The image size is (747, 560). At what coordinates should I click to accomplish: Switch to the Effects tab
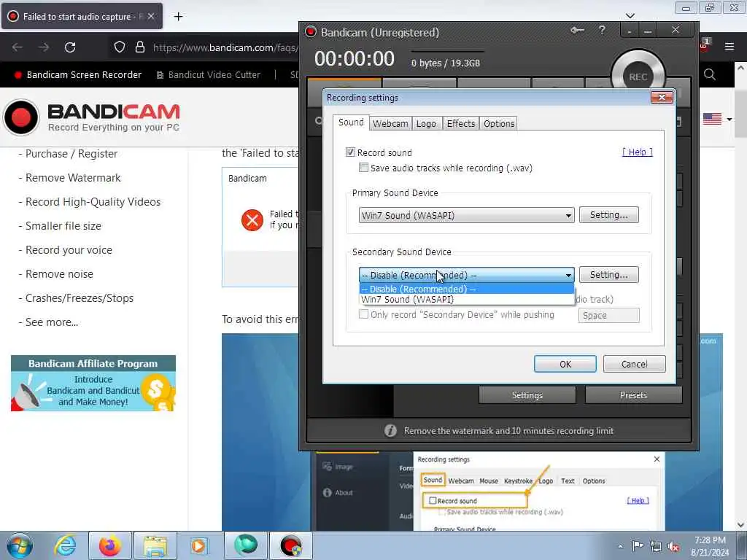[461, 124]
